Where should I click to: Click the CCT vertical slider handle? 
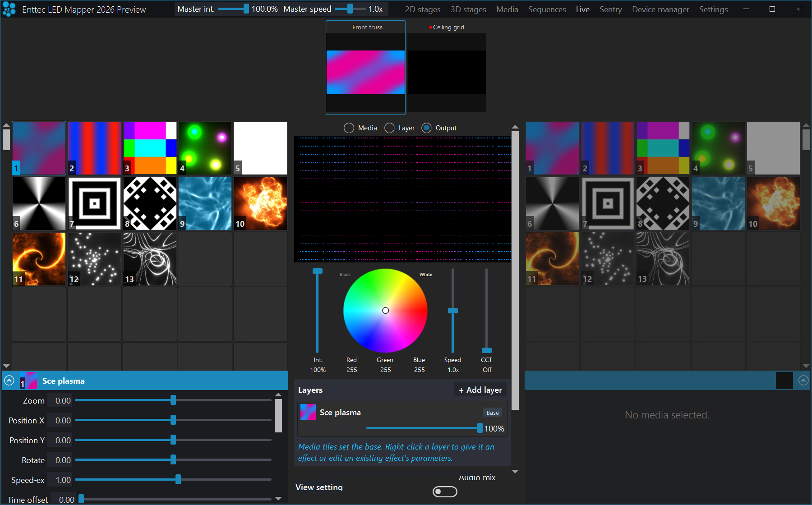[x=487, y=350]
